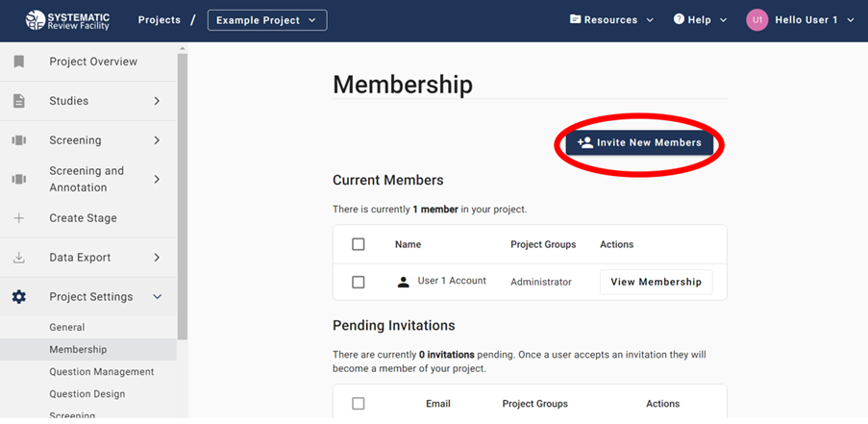The width and height of the screenshot is (868, 424).
Task: Click the Project Settings gear icon
Action: tap(19, 297)
